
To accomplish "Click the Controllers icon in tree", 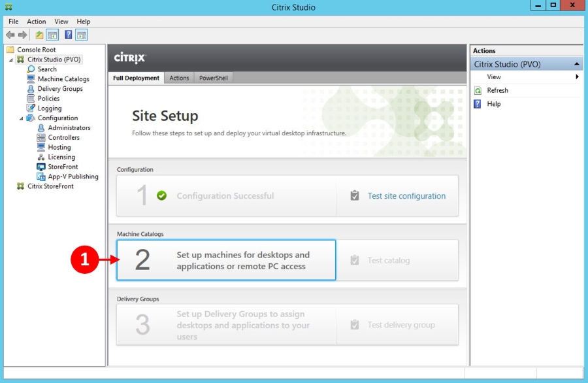I will [41, 138].
